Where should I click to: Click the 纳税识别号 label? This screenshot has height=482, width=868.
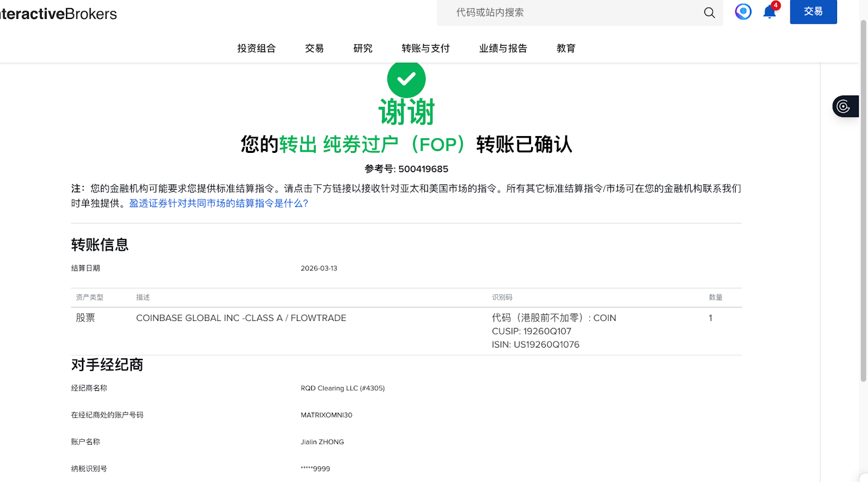click(89, 469)
